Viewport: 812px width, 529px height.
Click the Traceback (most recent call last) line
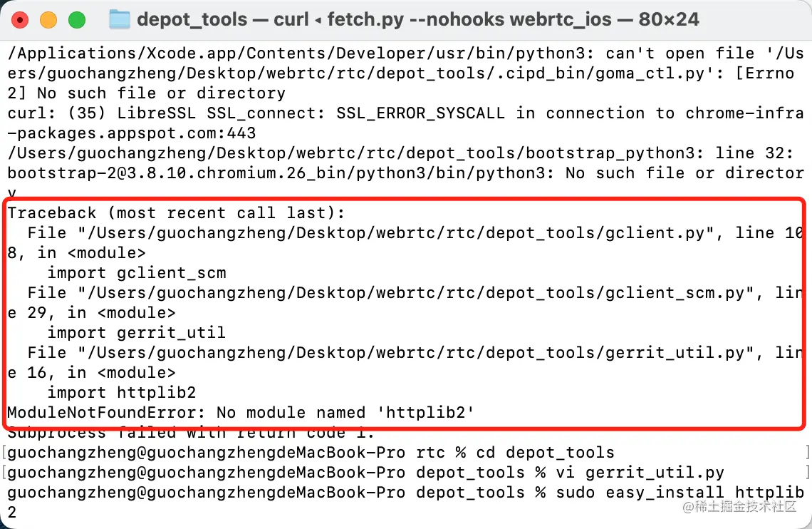(x=176, y=212)
